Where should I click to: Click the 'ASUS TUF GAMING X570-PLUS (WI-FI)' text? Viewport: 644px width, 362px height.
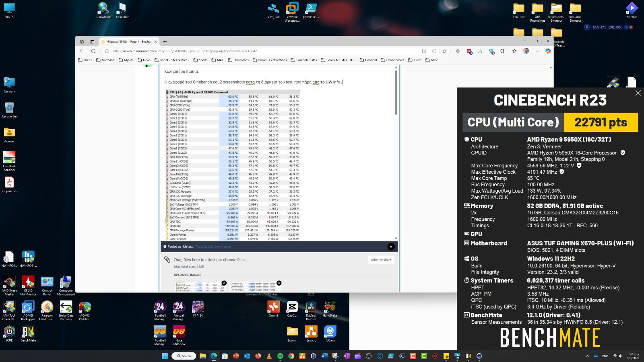pos(580,243)
